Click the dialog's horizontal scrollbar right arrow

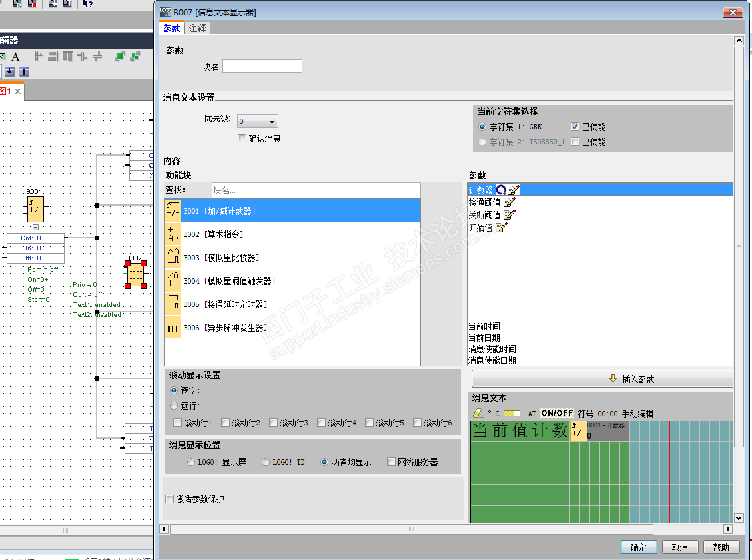click(728, 529)
